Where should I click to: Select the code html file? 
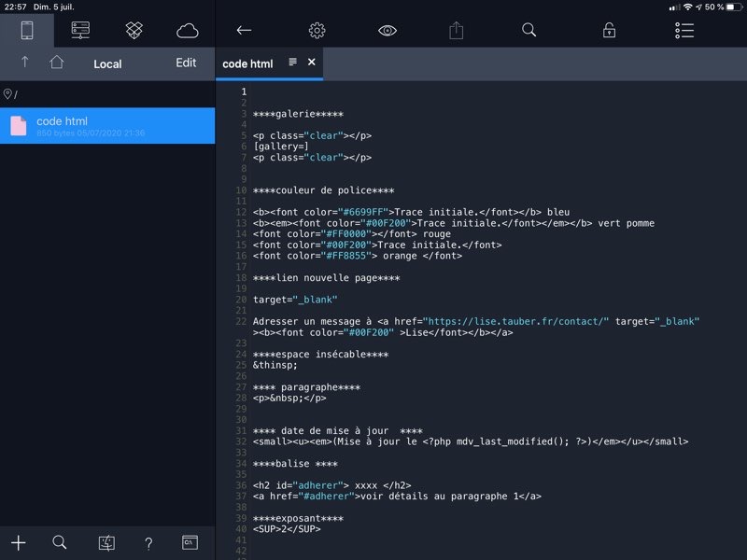[107, 126]
